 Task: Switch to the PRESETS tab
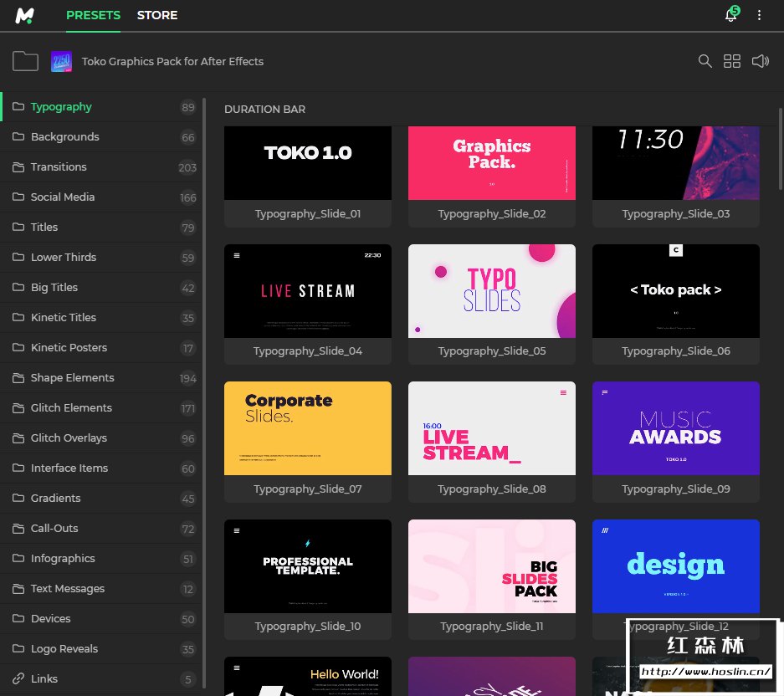pyautogui.click(x=93, y=15)
